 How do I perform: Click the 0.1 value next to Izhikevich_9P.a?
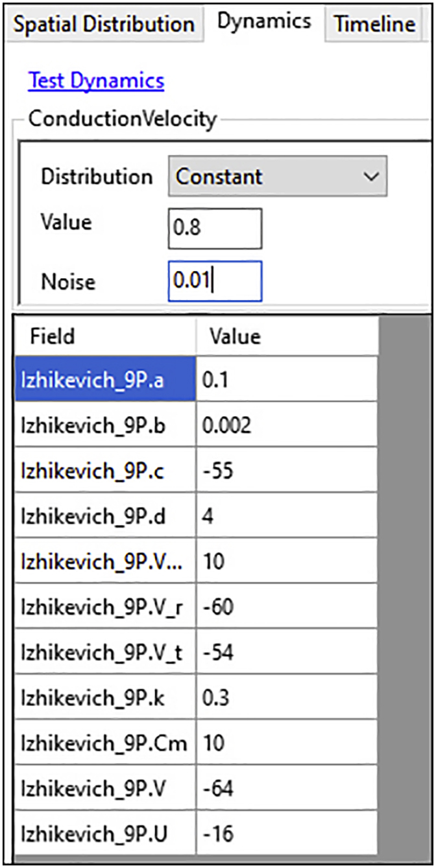pos(286,379)
